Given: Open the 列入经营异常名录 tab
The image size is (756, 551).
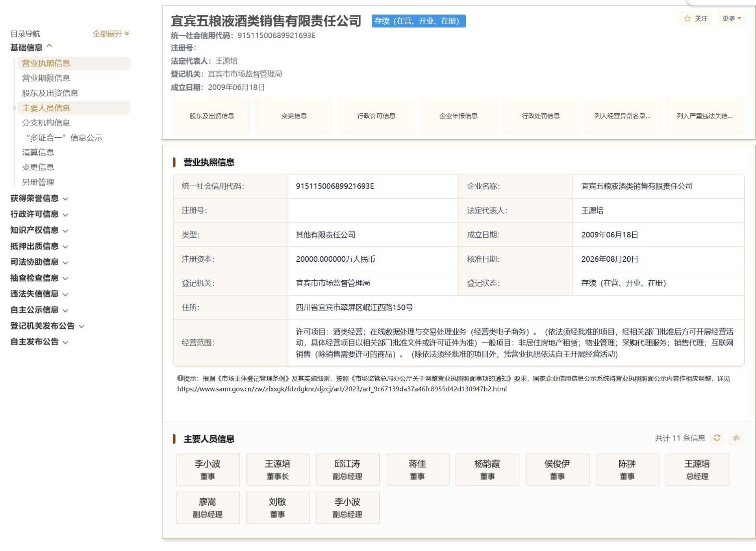Looking at the screenshot, I should click(623, 116).
